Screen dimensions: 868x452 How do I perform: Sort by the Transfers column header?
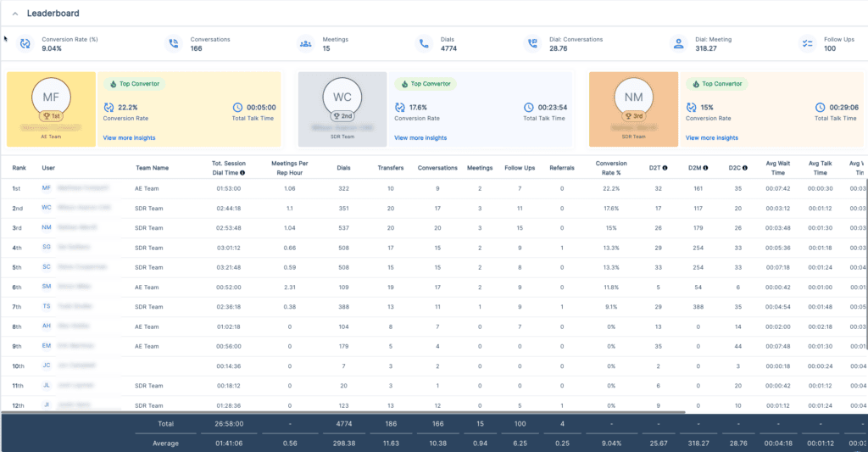coord(391,168)
